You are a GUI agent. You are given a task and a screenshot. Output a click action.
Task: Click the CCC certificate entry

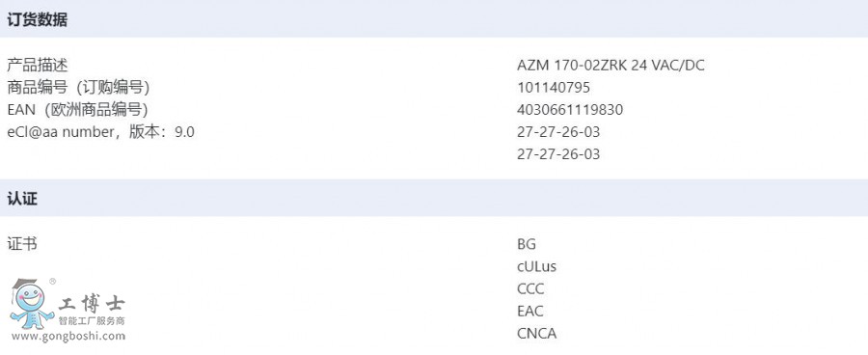[530, 288]
